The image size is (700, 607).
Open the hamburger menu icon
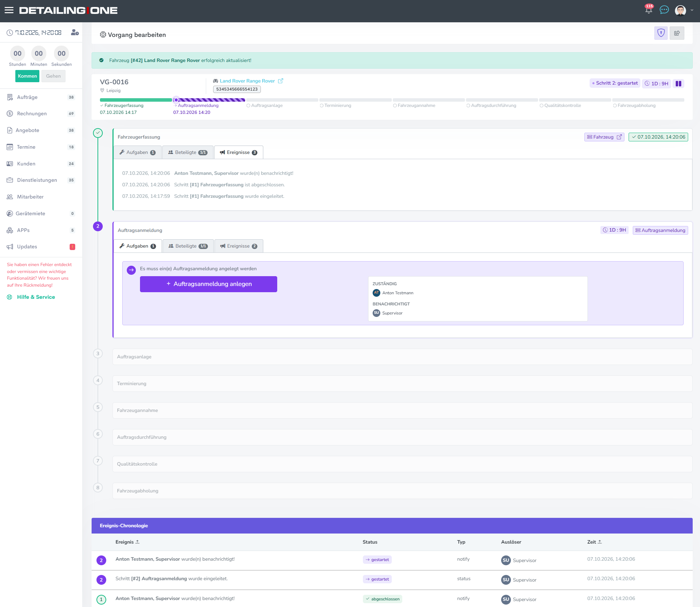pyautogui.click(x=9, y=10)
